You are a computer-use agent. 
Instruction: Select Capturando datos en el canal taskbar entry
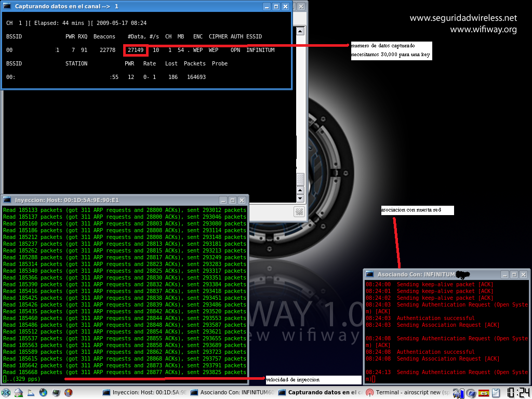pos(320,393)
